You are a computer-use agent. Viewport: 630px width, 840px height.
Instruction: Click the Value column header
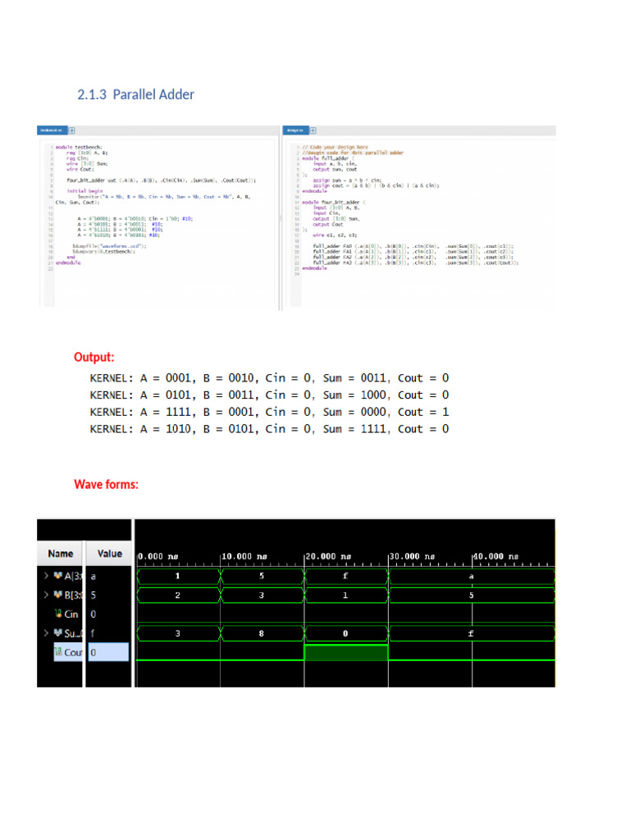109,554
